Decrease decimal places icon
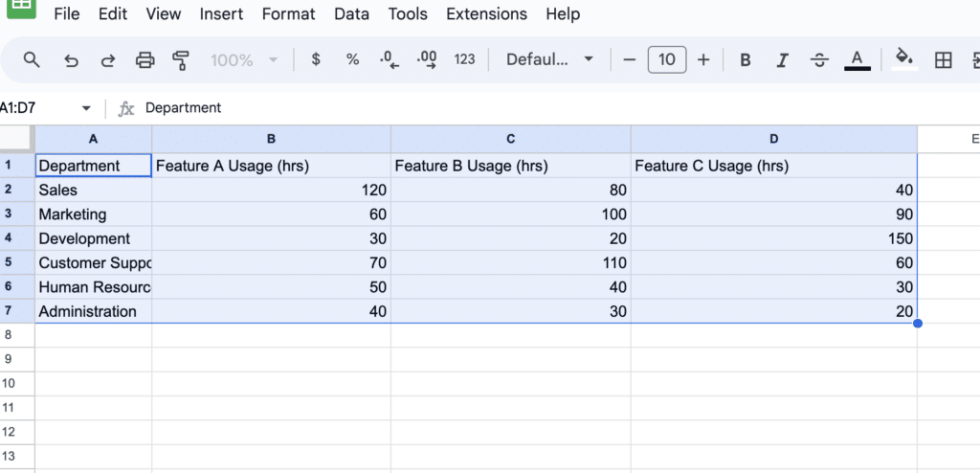The image size is (980, 473). click(389, 60)
